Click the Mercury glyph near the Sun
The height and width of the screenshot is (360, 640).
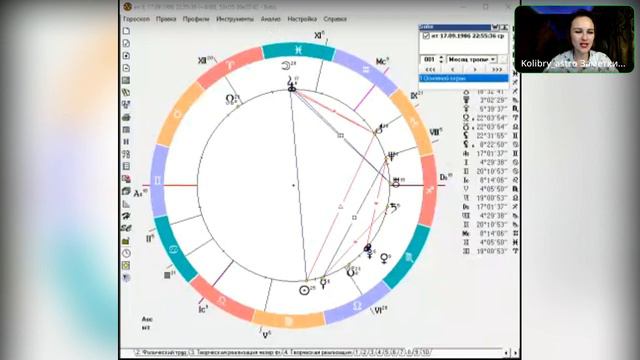[x=324, y=282]
